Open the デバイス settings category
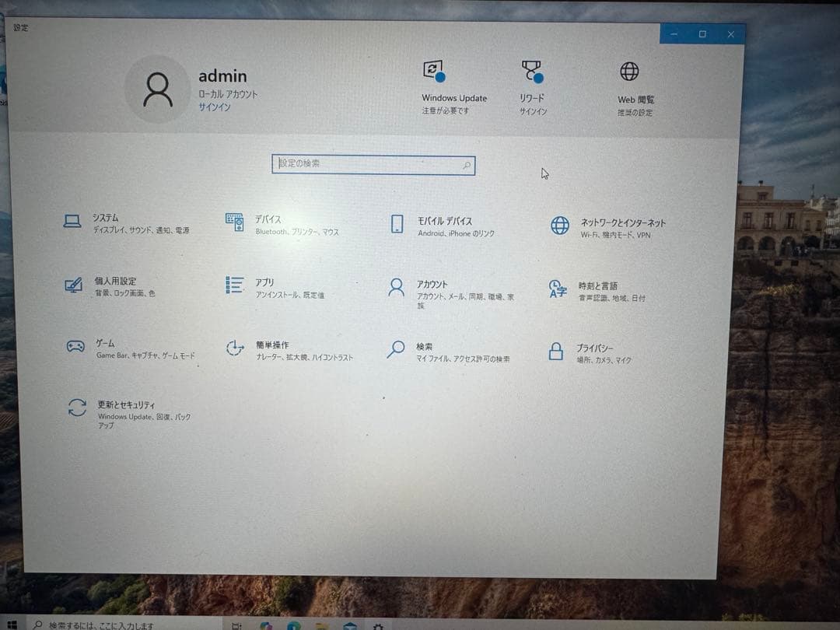 tap(282, 225)
